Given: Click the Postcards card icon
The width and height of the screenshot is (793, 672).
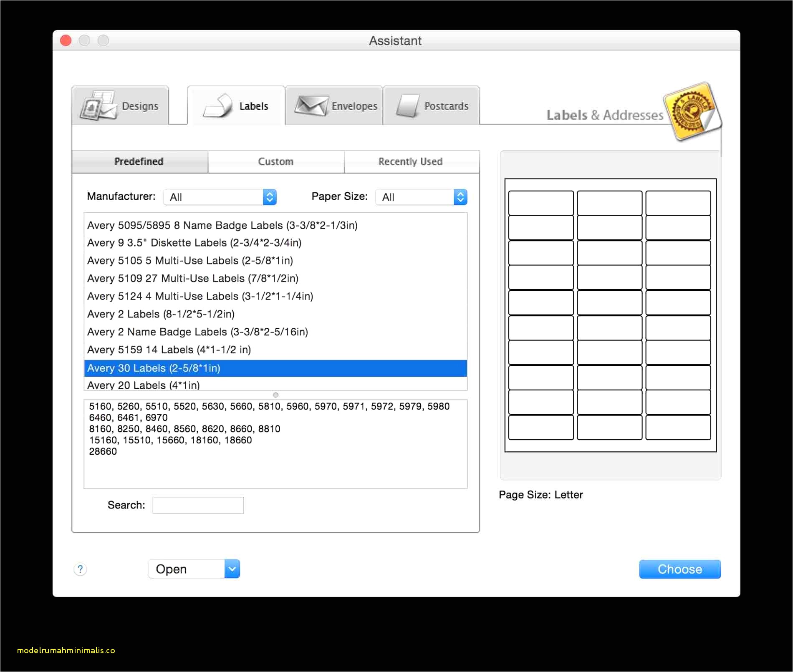Looking at the screenshot, I should [407, 106].
